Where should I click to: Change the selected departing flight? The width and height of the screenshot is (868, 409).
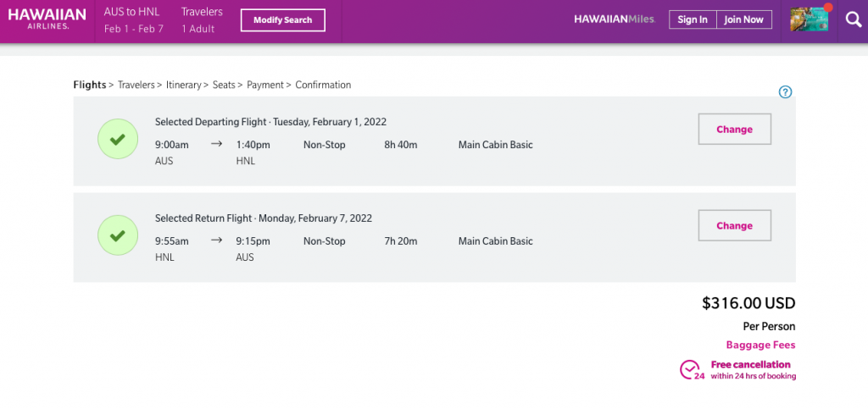(x=734, y=130)
